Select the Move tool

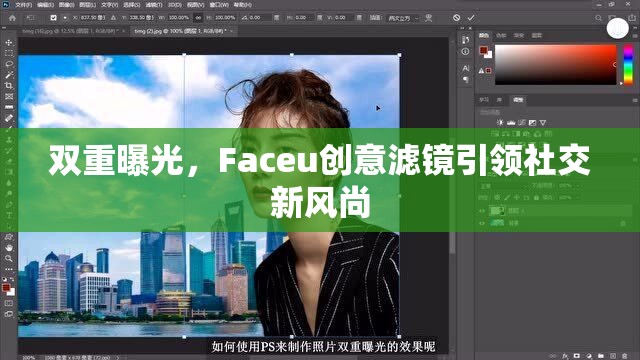click(x=9, y=42)
